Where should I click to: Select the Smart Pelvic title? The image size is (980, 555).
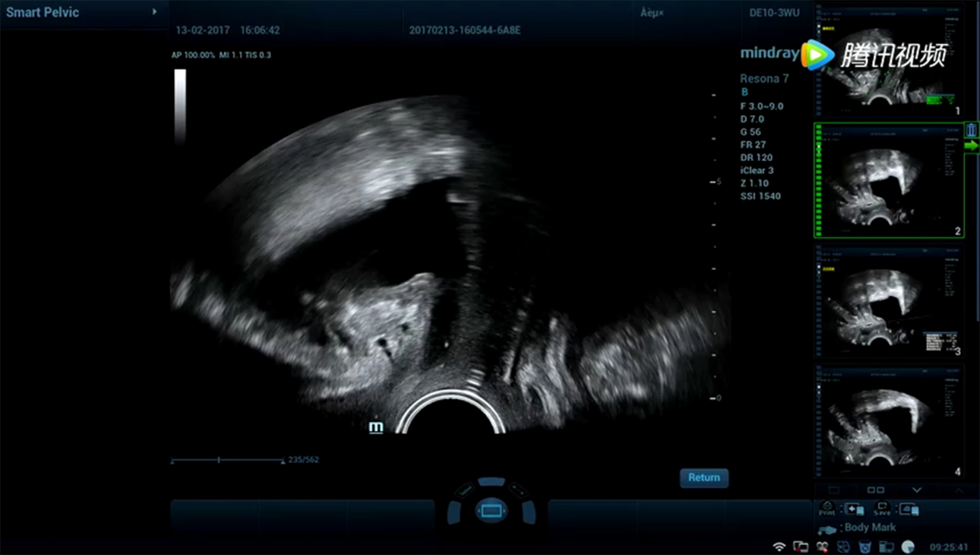coord(43,12)
